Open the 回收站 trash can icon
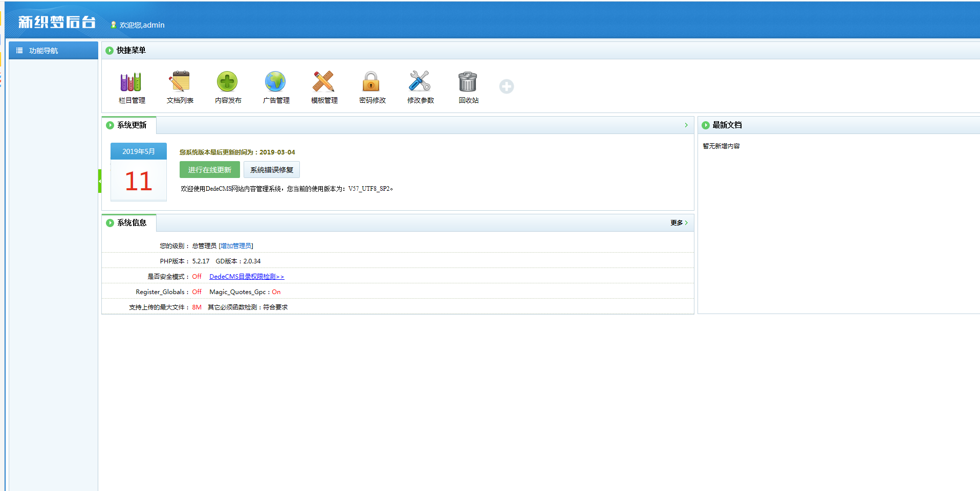Screen dimensions: 980x491 468,82
